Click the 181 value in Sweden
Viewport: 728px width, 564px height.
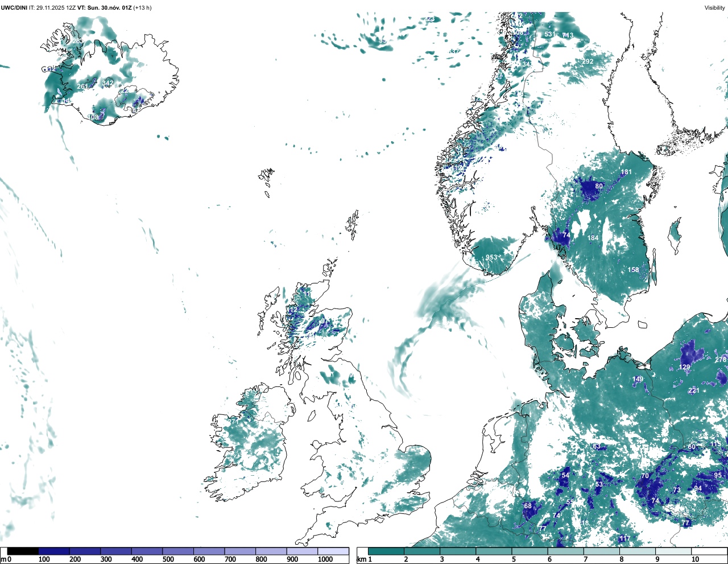click(x=626, y=172)
